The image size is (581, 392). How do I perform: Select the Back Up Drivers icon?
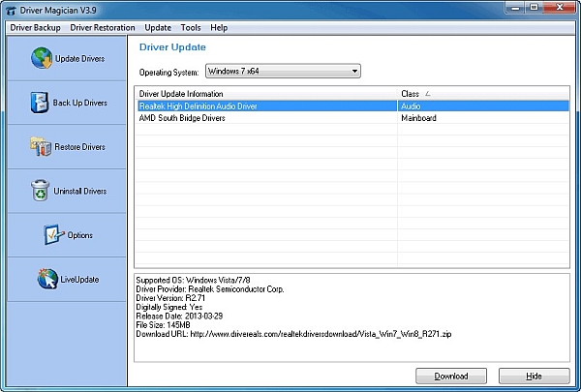pos(40,103)
